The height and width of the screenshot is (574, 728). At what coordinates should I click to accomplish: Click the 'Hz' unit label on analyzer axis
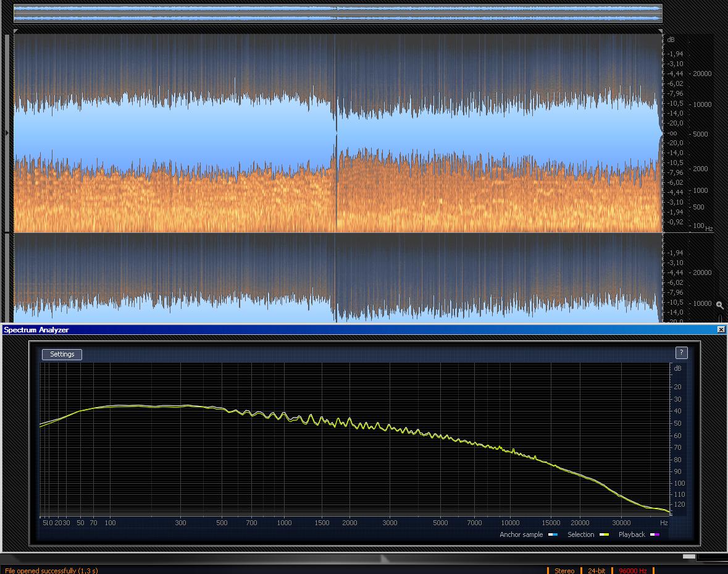pyautogui.click(x=664, y=523)
